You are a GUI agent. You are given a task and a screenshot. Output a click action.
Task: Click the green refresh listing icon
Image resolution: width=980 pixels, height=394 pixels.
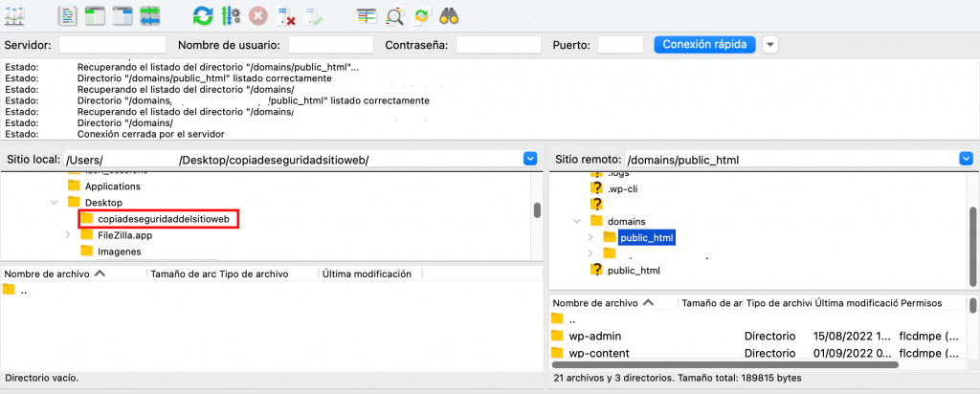pos(203,15)
